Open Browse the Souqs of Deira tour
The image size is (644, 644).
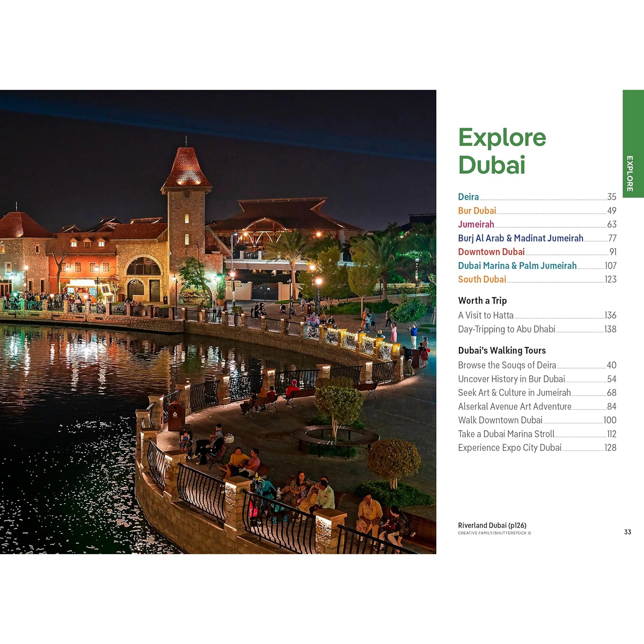507,365
